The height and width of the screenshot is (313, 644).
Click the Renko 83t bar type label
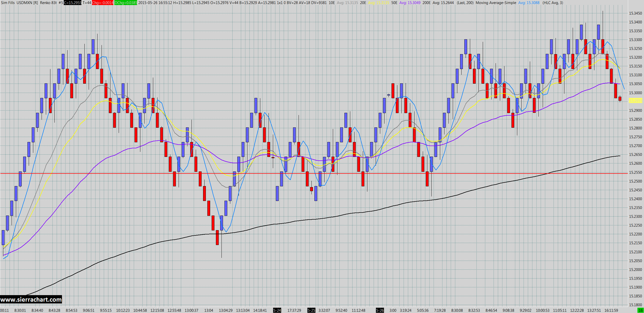48,3
